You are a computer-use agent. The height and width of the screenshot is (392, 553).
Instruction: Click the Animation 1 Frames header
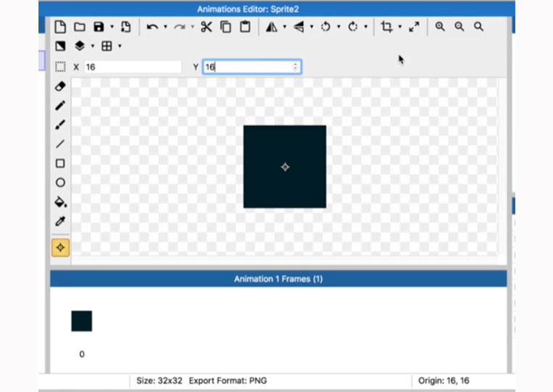pyautogui.click(x=278, y=279)
